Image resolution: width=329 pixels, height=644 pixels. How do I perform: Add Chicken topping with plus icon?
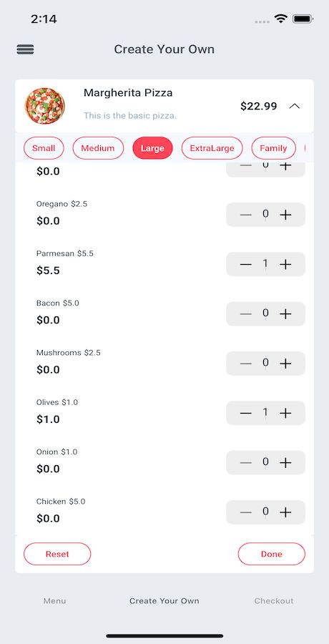point(285,512)
